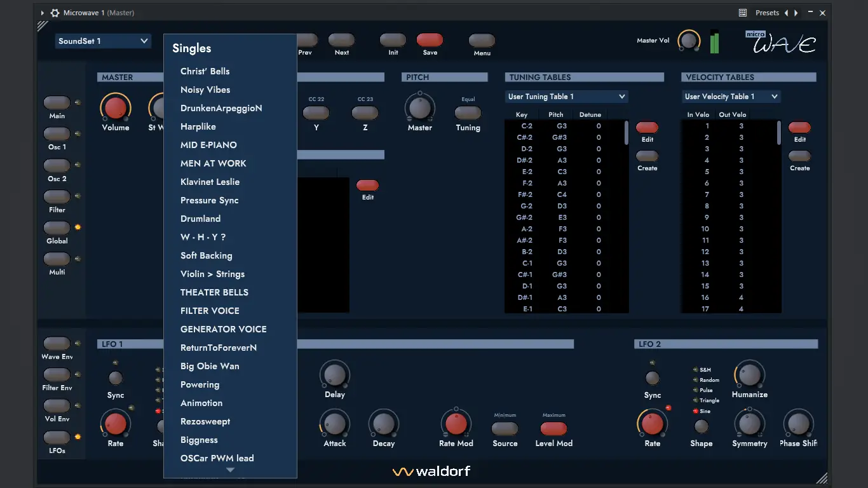Enable Edit for the velocity table
The image size is (868, 488).
point(799,126)
